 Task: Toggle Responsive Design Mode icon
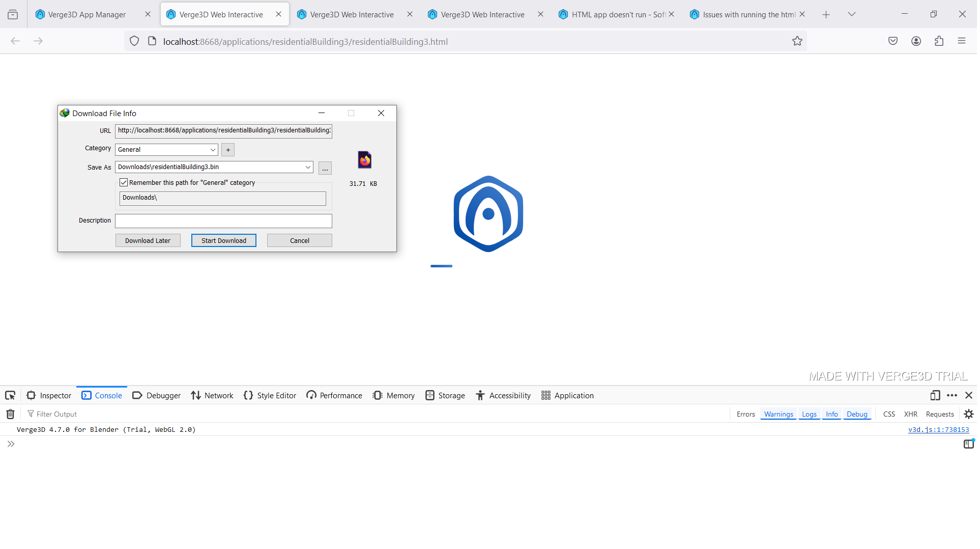click(935, 396)
